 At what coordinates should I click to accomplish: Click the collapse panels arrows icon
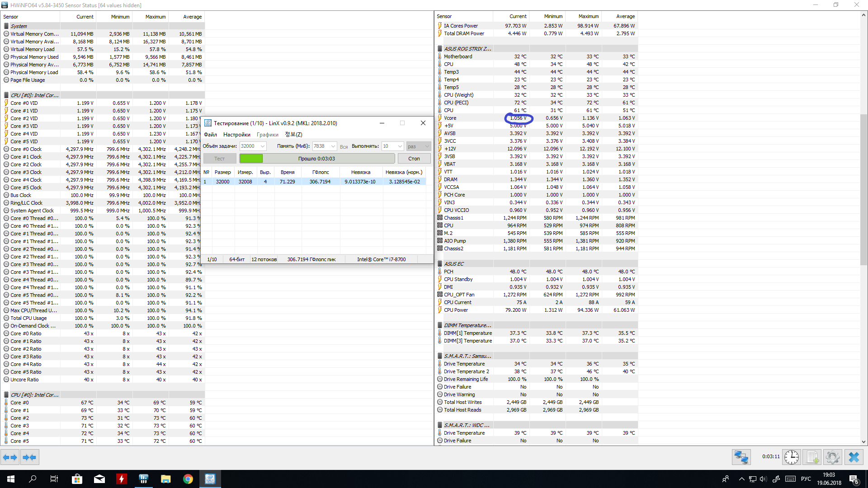tap(29, 457)
